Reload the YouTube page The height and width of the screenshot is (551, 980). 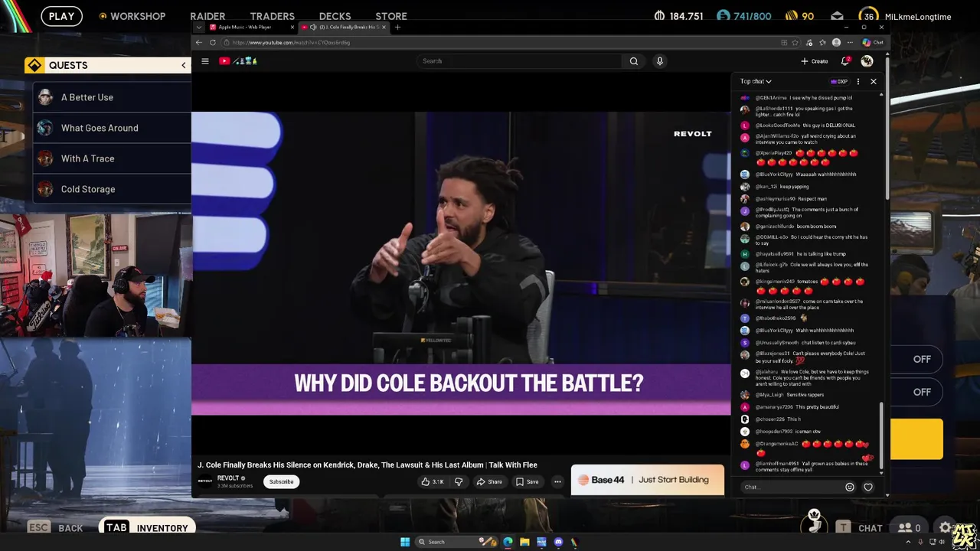point(213,43)
